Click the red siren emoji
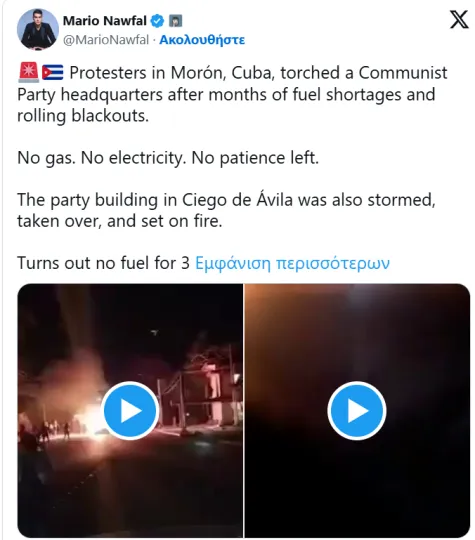The width and height of the screenshot is (475, 540). [29, 72]
